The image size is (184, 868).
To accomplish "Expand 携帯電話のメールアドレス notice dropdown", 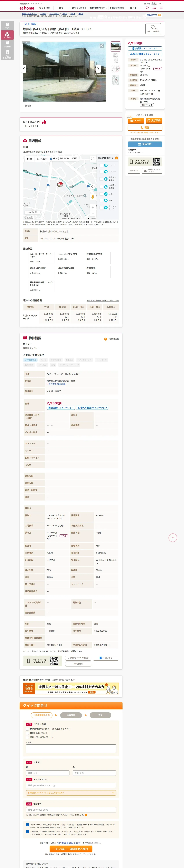I will tap(71, 793).
